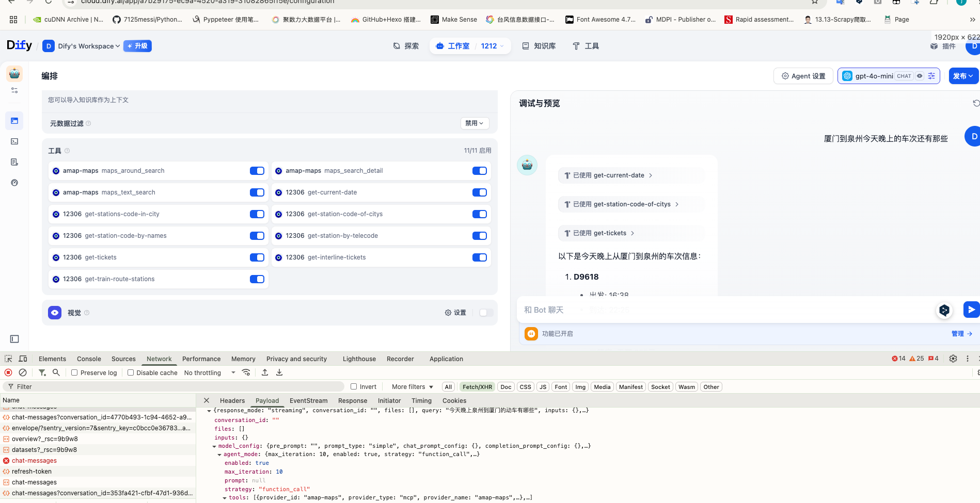Viewport: 980px width, 503px height.
Task: Disable the get-train-route-stations tool toggle
Action: pyautogui.click(x=257, y=279)
